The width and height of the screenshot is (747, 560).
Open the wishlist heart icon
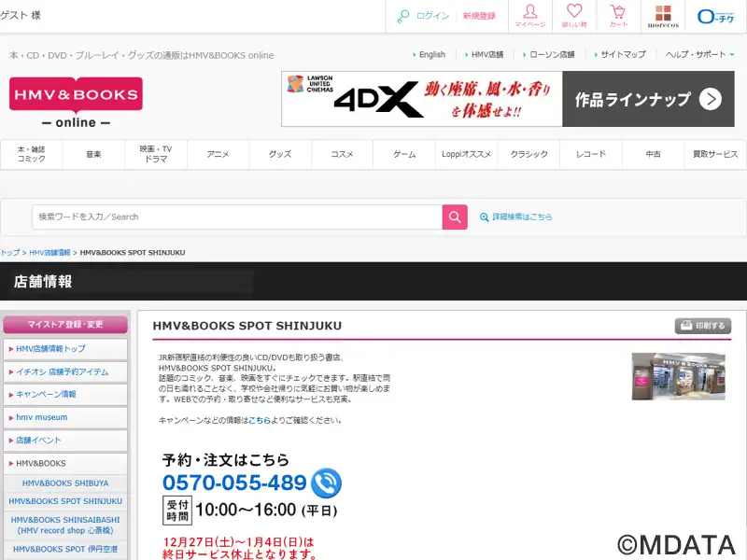coord(574,16)
